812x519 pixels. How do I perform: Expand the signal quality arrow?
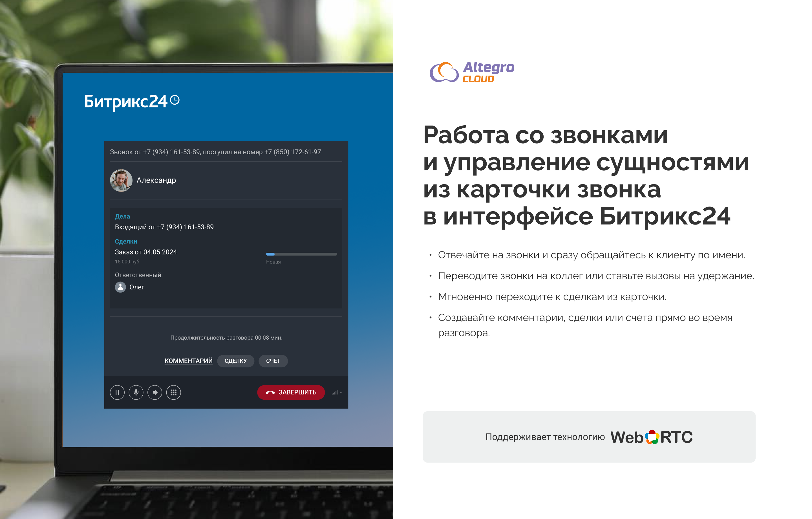point(341,393)
